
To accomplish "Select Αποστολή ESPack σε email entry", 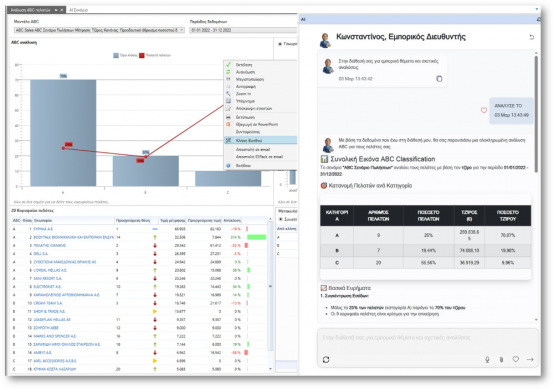I will point(260,157).
